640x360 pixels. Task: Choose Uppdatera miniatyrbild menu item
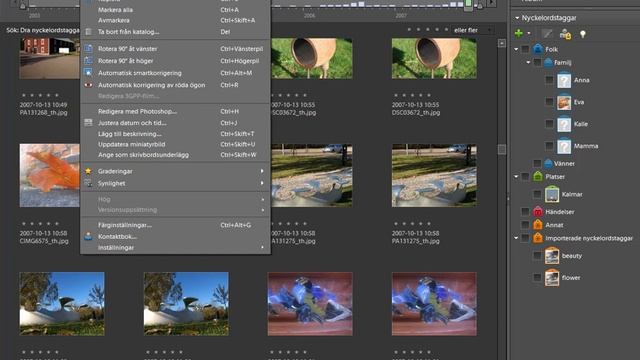pos(176,144)
